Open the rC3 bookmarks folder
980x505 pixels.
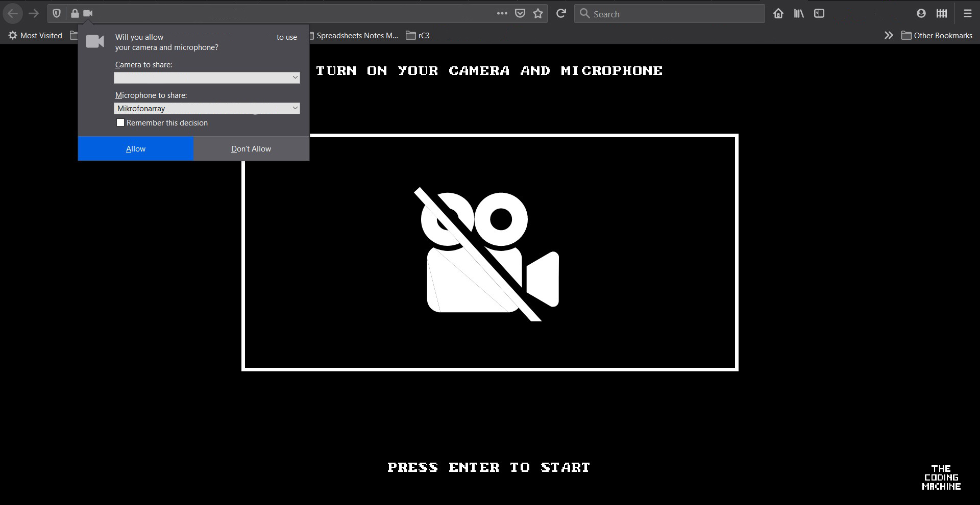[x=418, y=35]
